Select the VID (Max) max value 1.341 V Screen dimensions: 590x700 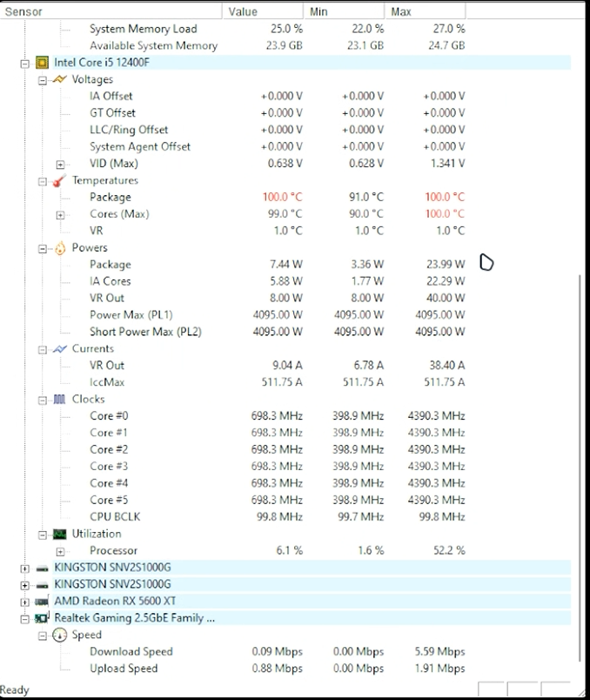[447, 164]
